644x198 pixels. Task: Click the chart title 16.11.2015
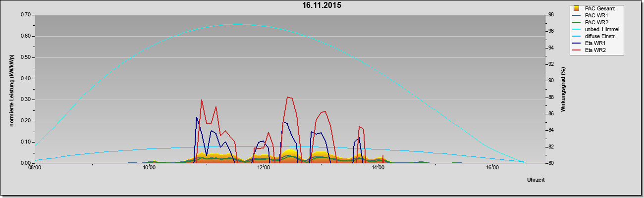point(322,5)
